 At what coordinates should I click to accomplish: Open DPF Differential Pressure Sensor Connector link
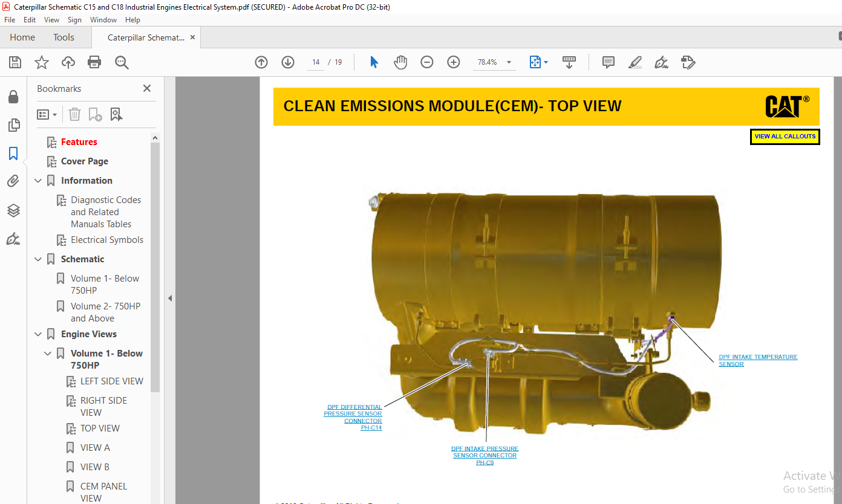click(353, 418)
